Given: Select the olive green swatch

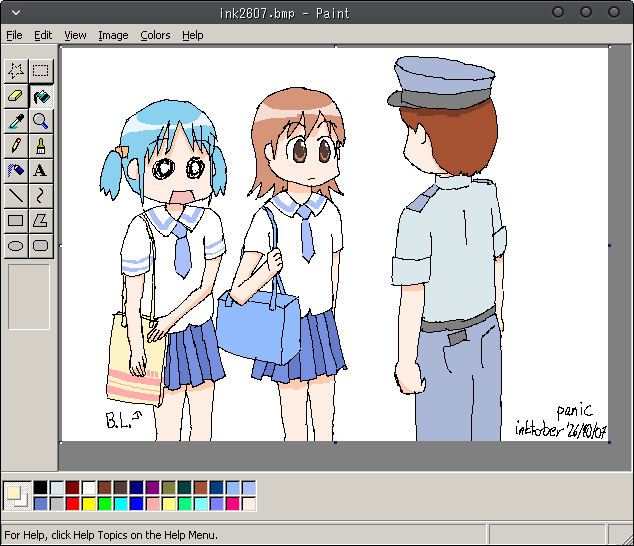Looking at the screenshot, I should (169, 487).
